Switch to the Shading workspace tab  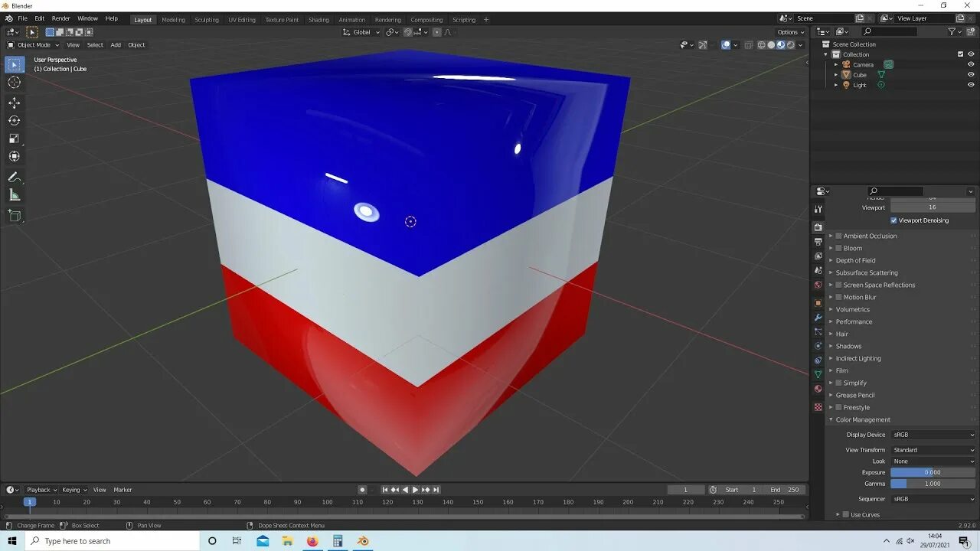point(318,19)
